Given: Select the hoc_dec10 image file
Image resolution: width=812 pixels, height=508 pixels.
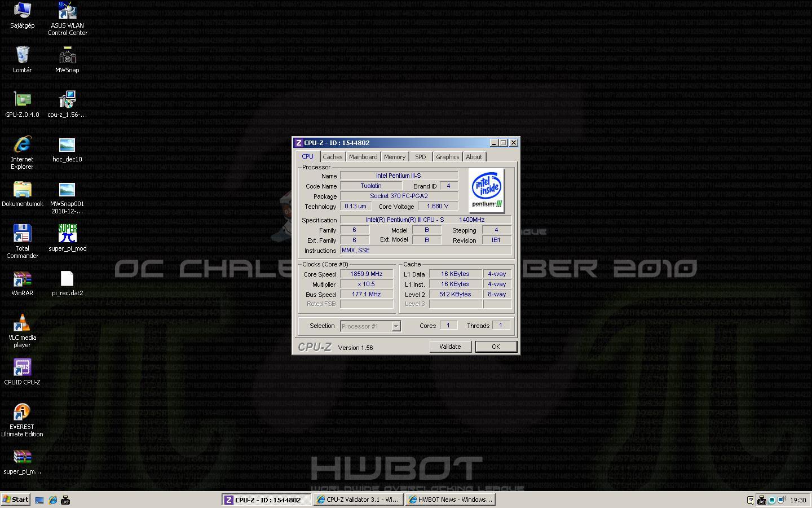Looking at the screenshot, I should coord(67,149).
